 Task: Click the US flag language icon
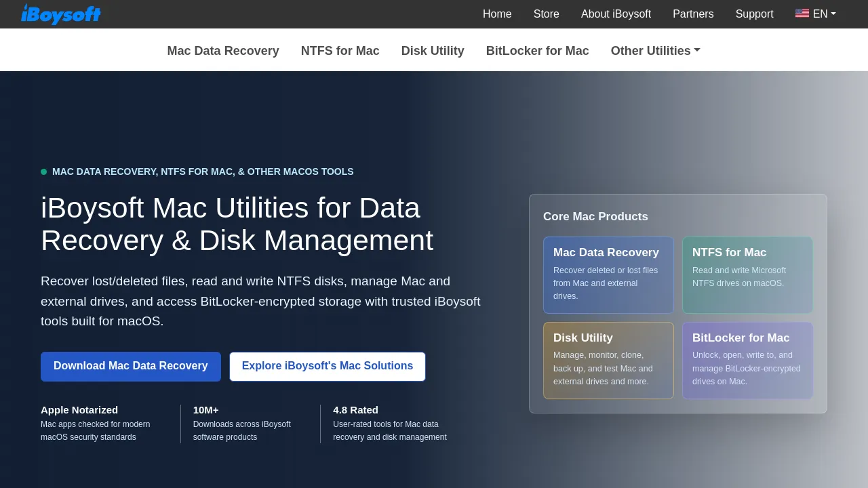coord(802,14)
